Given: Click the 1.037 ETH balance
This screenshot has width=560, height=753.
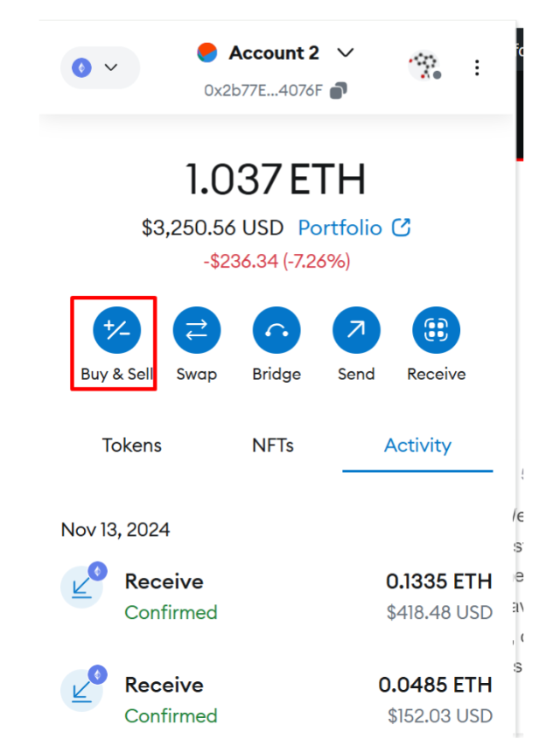Looking at the screenshot, I should pyautogui.click(x=276, y=179).
